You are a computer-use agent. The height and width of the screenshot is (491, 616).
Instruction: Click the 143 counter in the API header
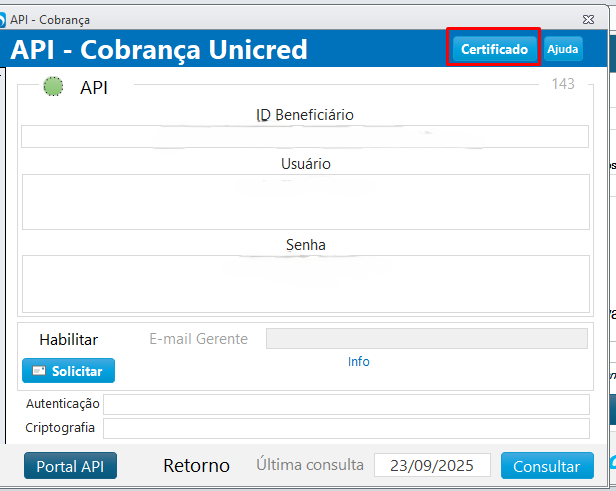pos(563,84)
